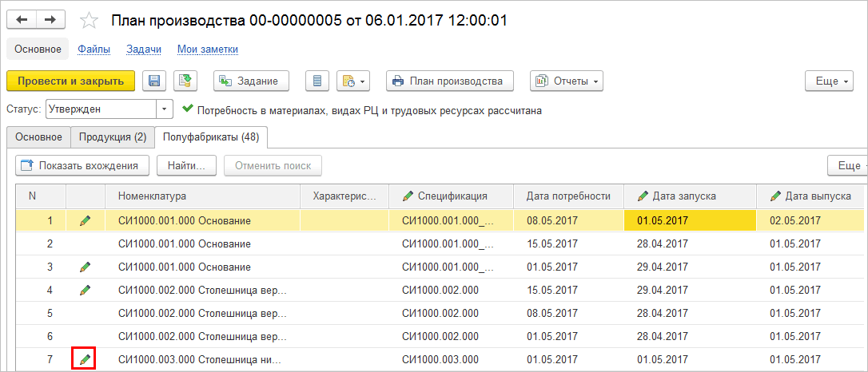Add document to favorites with star icon
The height and width of the screenshot is (372, 868).
tap(89, 21)
